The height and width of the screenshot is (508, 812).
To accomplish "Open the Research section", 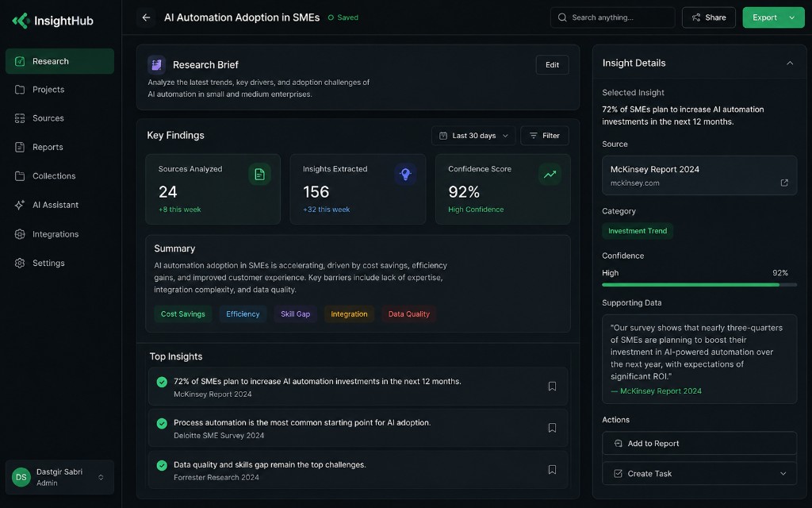I will pos(59,61).
